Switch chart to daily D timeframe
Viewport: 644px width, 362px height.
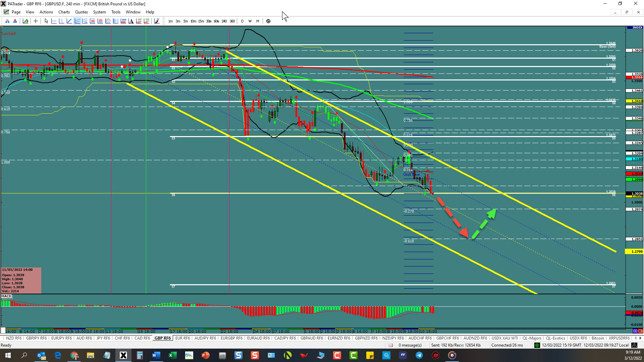242,21
